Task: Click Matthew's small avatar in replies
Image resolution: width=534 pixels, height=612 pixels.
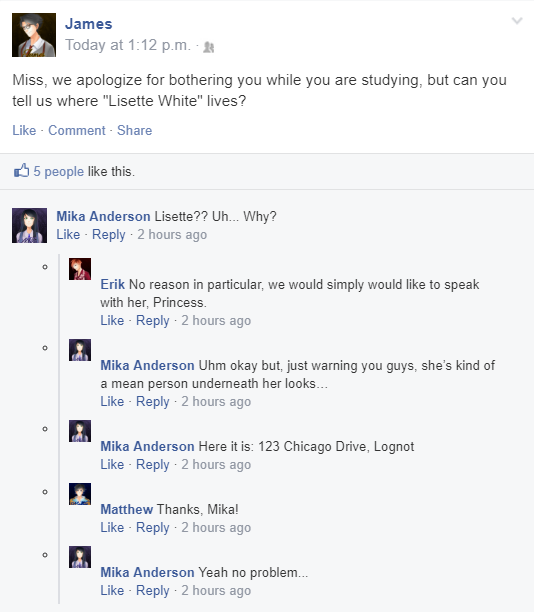Action: 80,494
